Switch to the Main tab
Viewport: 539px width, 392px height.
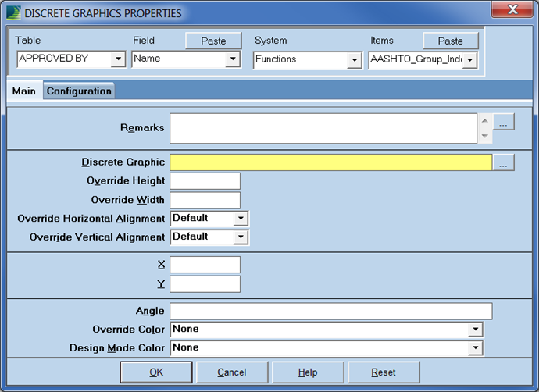point(24,91)
